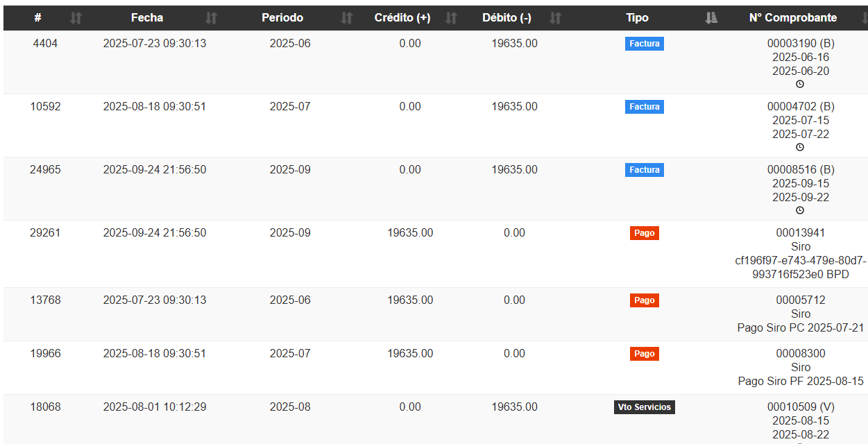Click Pago Siro PF 2025-08-15 text
This screenshot has height=444, width=868.
(800, 381)
